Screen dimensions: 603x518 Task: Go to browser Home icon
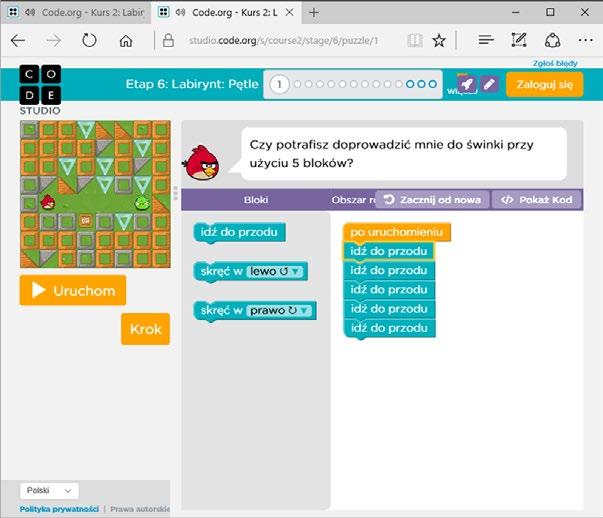(x=126, y=40)
